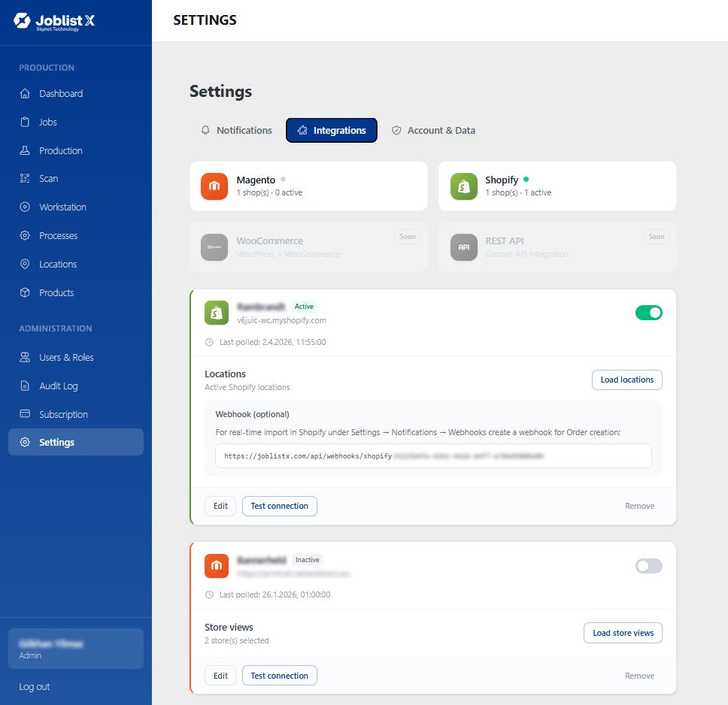Click the Inactive status badge
Screen dimensions: 728x705
(x=308, y=560)
